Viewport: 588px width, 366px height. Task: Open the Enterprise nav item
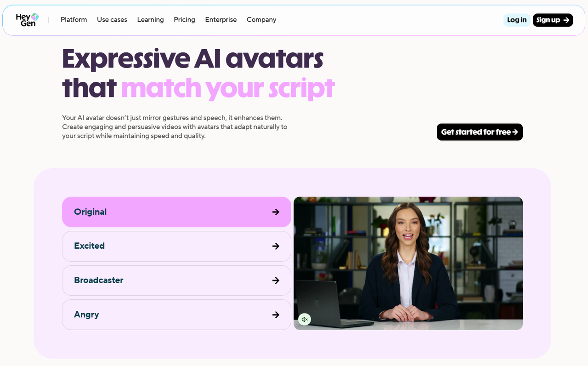click(220, 20)
